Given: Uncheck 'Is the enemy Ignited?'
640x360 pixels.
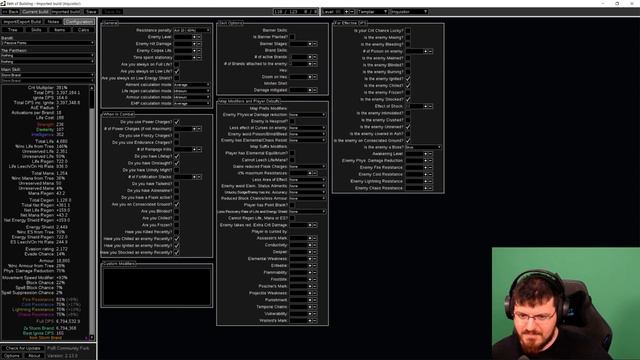Looking at the screenshot, I should (408, 79).
